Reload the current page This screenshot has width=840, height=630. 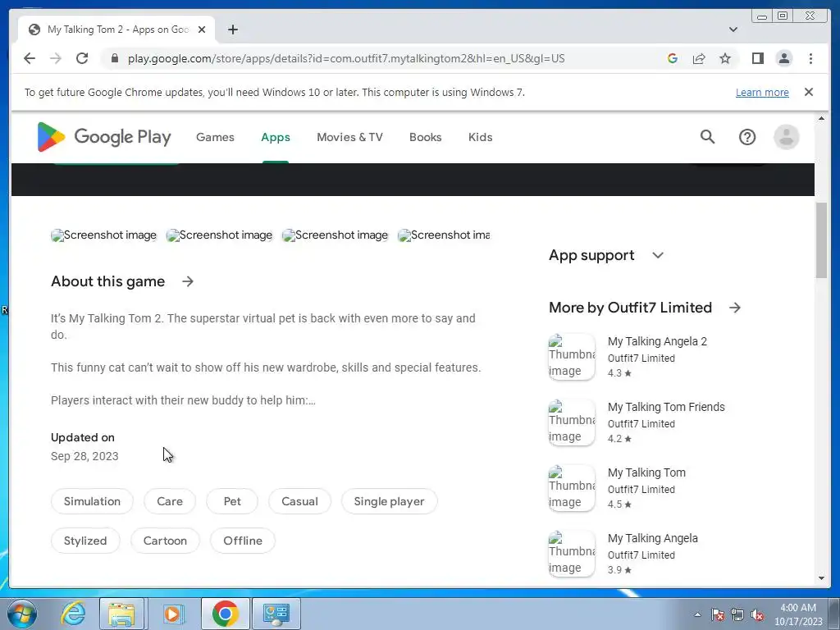(82, 58)
